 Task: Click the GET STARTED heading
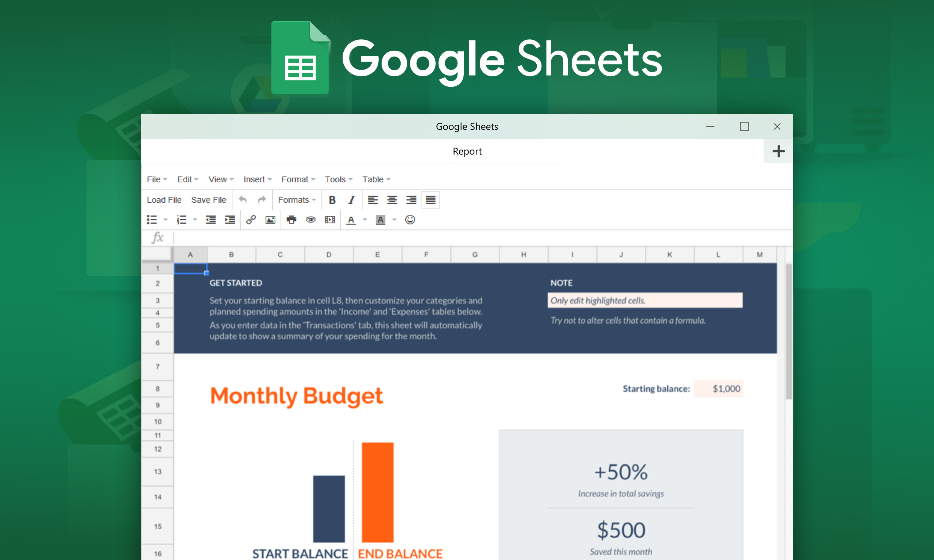pos(236,283)
